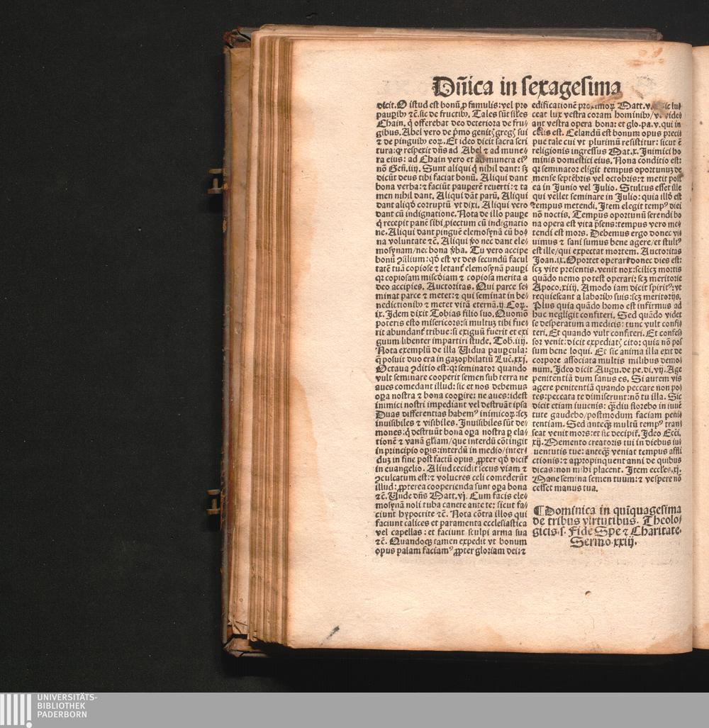The height and width of the screenshot is (728, 709).
Task: Click the first line of the left column
Action: [x=451, y=104]
